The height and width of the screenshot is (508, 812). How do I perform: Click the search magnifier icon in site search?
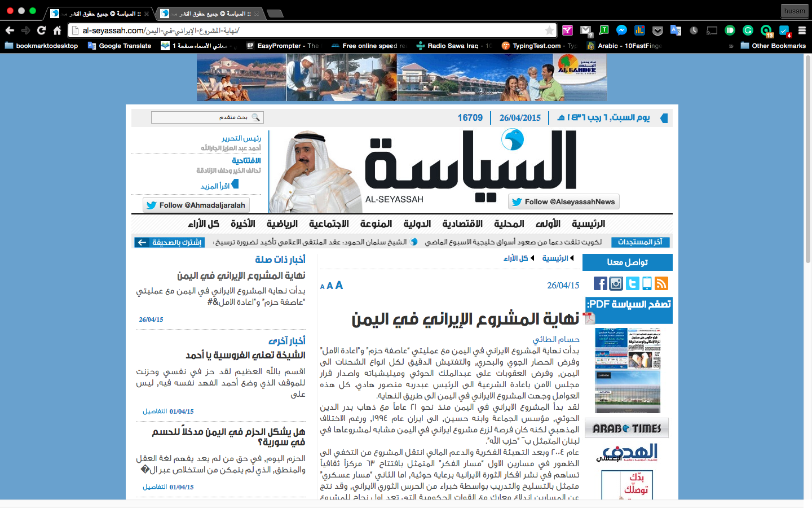point(255,117)
